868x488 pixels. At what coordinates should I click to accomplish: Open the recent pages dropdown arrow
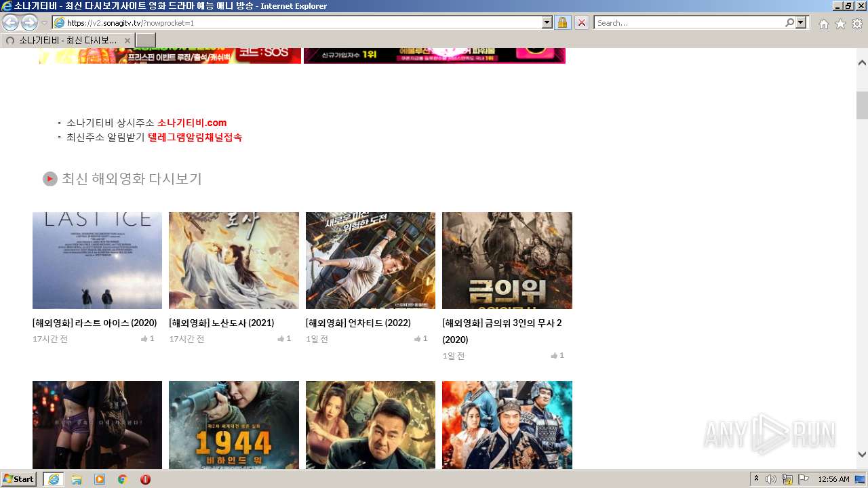point(44,23)
